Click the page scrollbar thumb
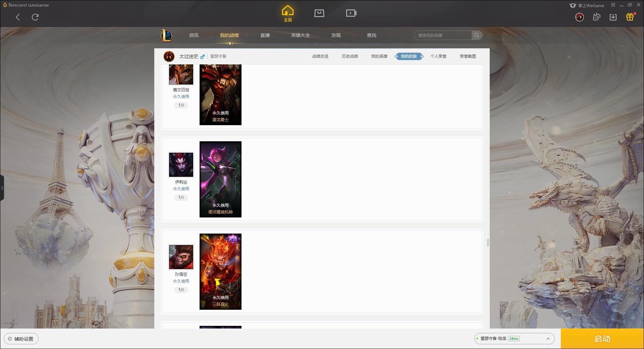The height and width of the screenshot is (349, 644). (x=488, y=242)
